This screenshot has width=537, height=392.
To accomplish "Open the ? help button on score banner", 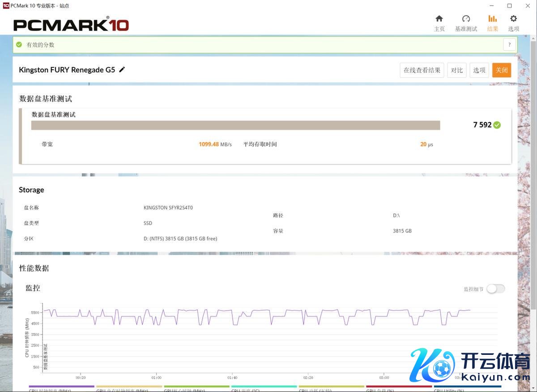I will [509, 45].
